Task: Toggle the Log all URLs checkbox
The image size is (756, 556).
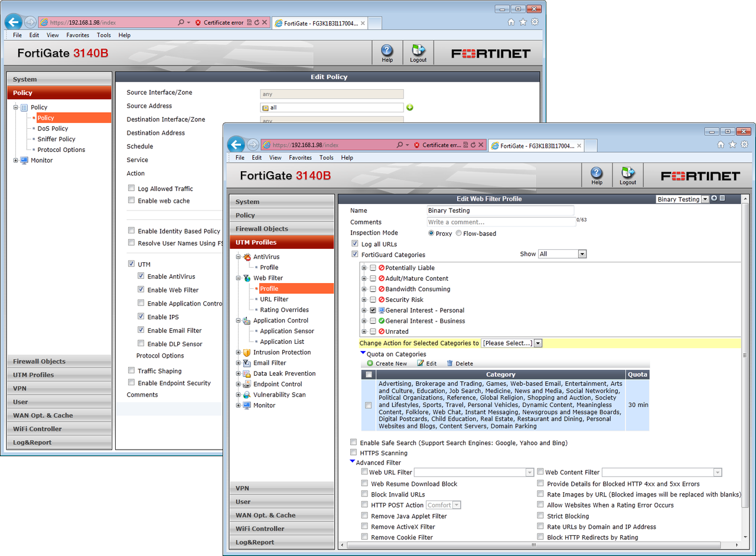Action: pyautogui.click(x=354, y=243)
